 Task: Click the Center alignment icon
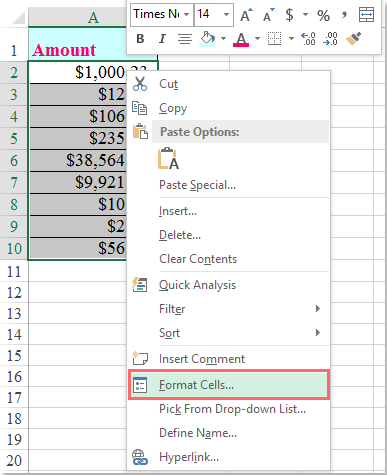[184, 39]
